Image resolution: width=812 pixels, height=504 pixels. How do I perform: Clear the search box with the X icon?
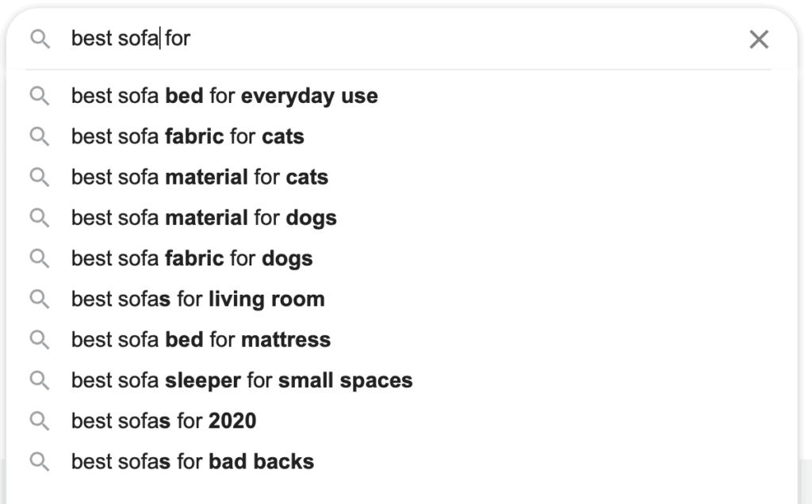pos(759,39)
